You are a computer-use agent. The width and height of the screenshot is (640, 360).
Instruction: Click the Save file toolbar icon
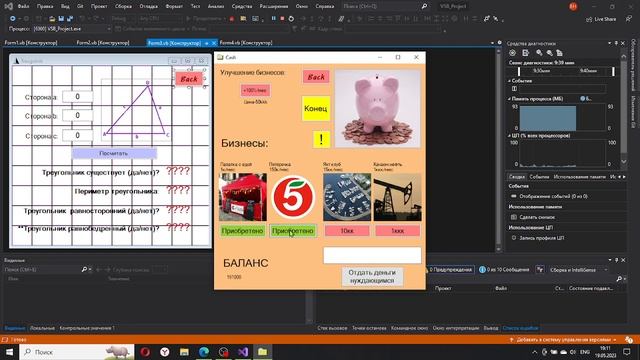click(61, 19)
